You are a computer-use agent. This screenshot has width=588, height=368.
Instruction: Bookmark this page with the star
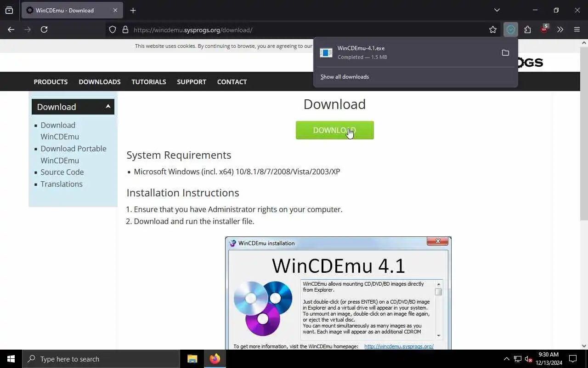coord(493,29)
